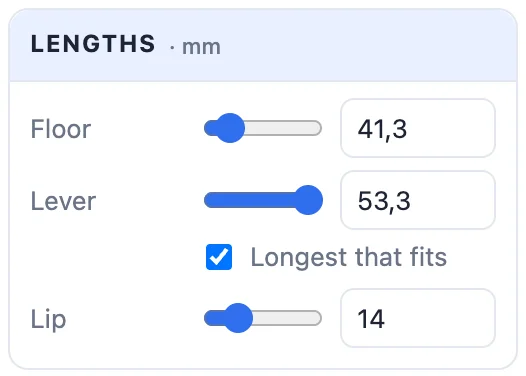Click the leftmost start of the Lever slider
The height and width of the screenshot is (376, 526).
click(209, 200)
